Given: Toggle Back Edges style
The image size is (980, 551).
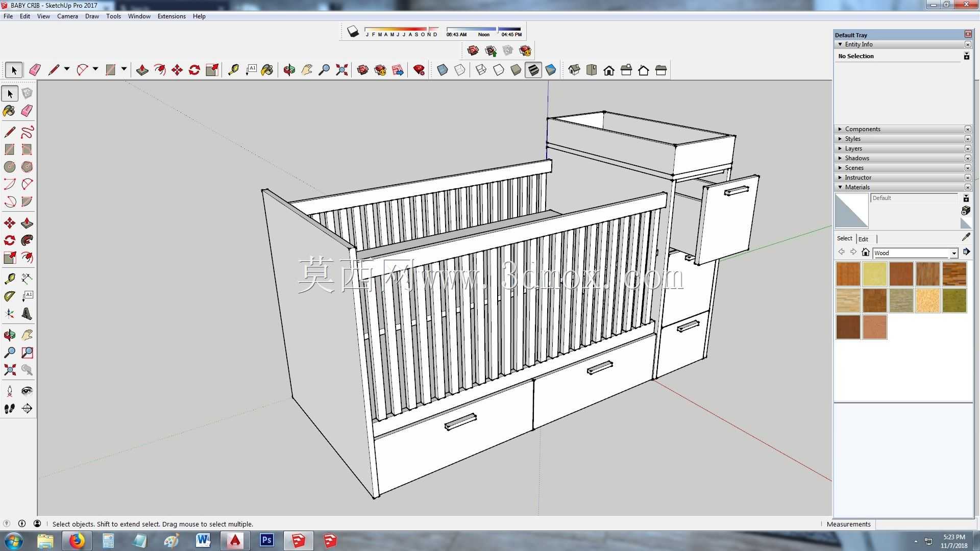Looking at the screenshot, I should click(460, 70).
